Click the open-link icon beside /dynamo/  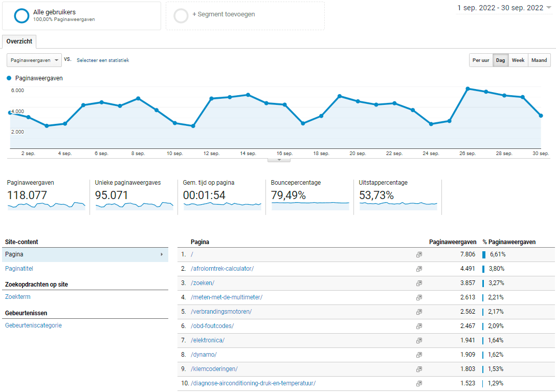(x=419, y=355)
